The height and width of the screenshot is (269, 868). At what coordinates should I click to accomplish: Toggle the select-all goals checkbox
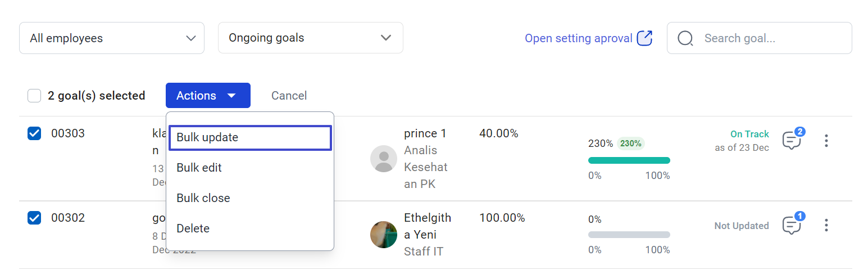coord(34,96)
